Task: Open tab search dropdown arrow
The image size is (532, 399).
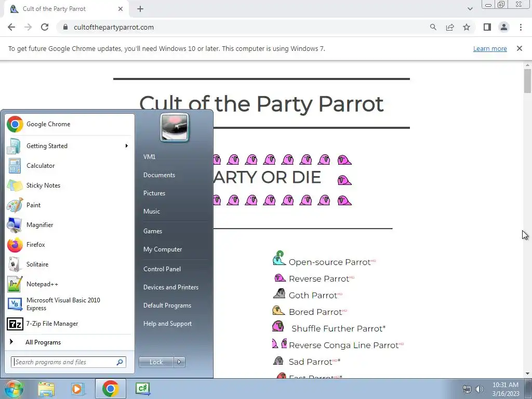Action: pos(470,9)
